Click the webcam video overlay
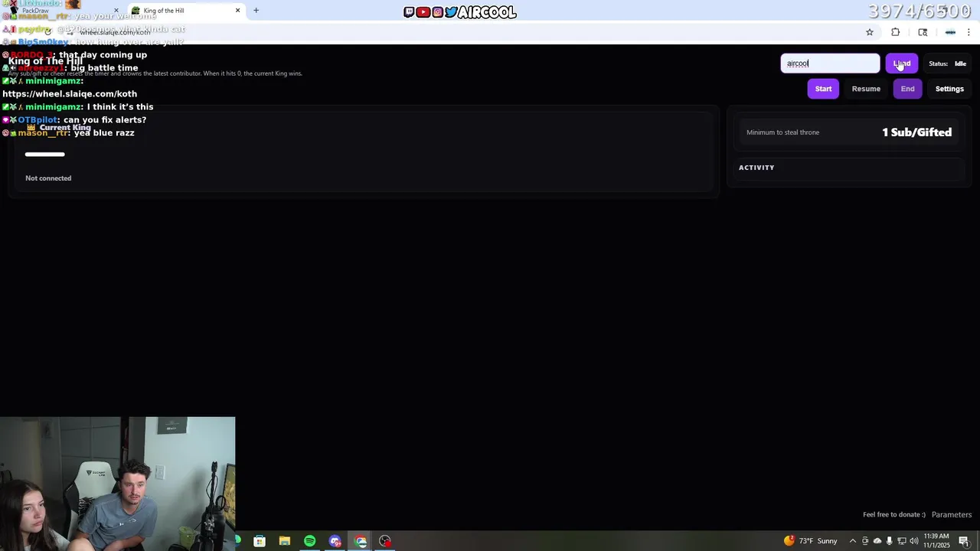Screen dimensions: 980x551 118,484
